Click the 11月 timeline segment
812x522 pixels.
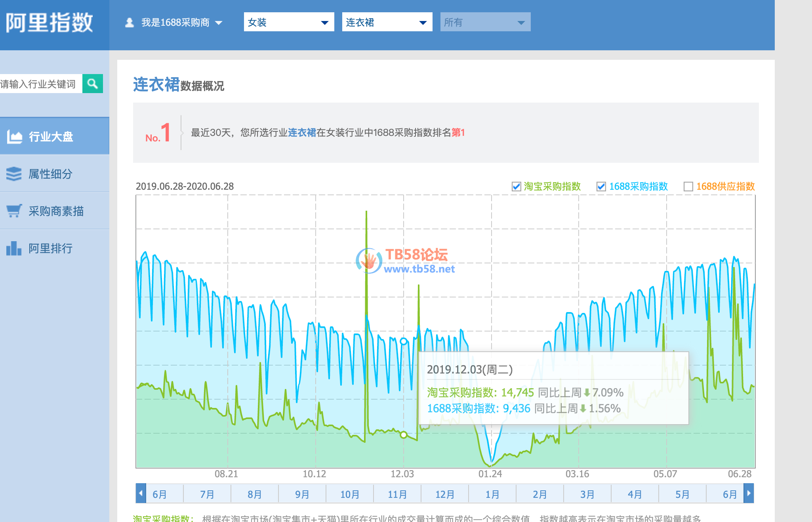397,494
